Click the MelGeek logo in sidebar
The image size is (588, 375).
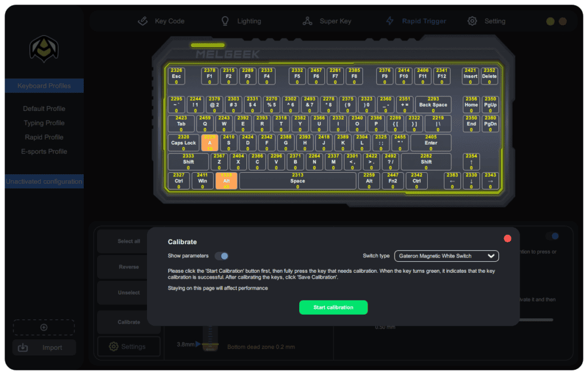(x=44, y=49)
